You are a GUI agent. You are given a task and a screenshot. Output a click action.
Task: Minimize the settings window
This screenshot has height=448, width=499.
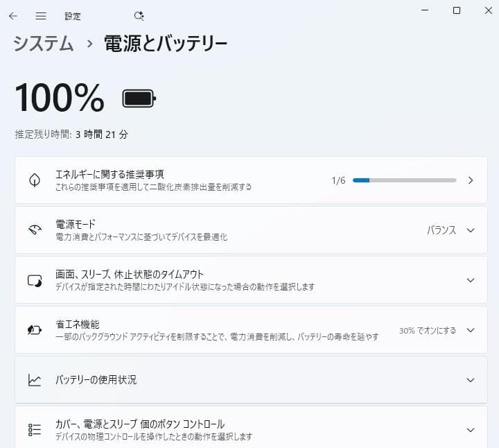pyautogui.click(x=425, y=10)
